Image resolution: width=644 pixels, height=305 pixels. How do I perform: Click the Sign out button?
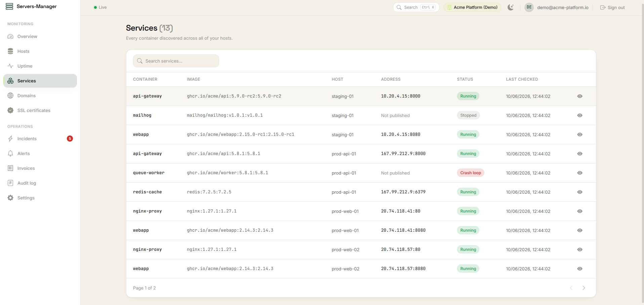(612, 7)
